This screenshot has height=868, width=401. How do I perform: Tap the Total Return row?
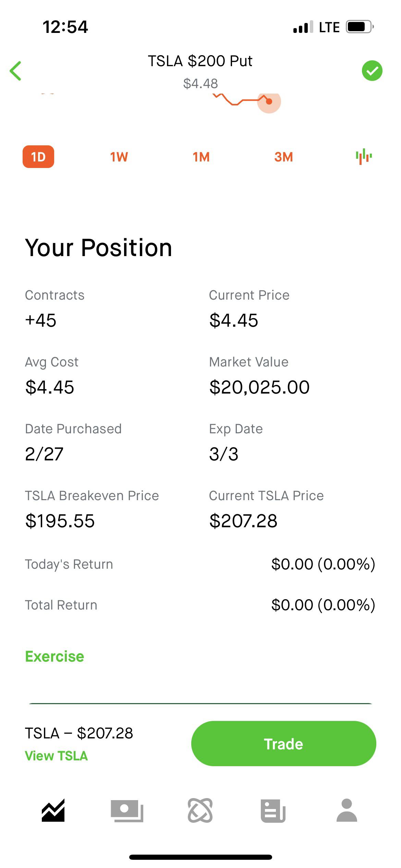pos(200,605)
